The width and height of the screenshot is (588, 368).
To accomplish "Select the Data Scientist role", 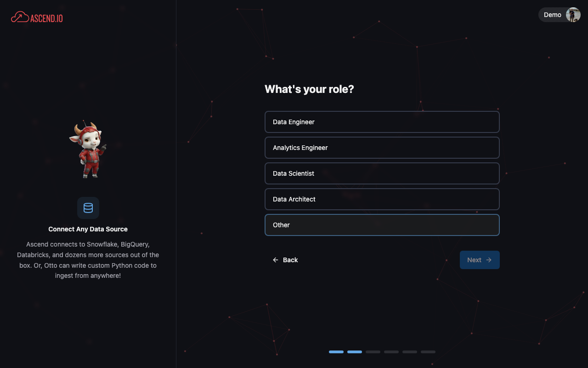I will coord(382,173).
